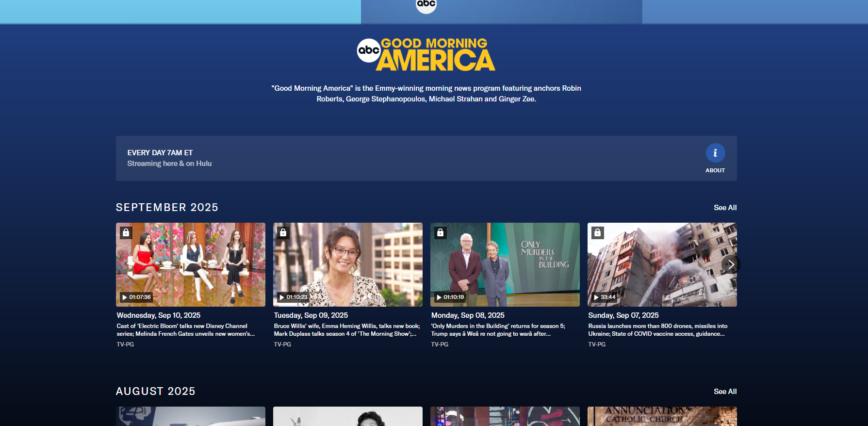Screen dimensions: 868x426
Task: Play the 01:10:19 Monday episode
Action: pos(450,297)
